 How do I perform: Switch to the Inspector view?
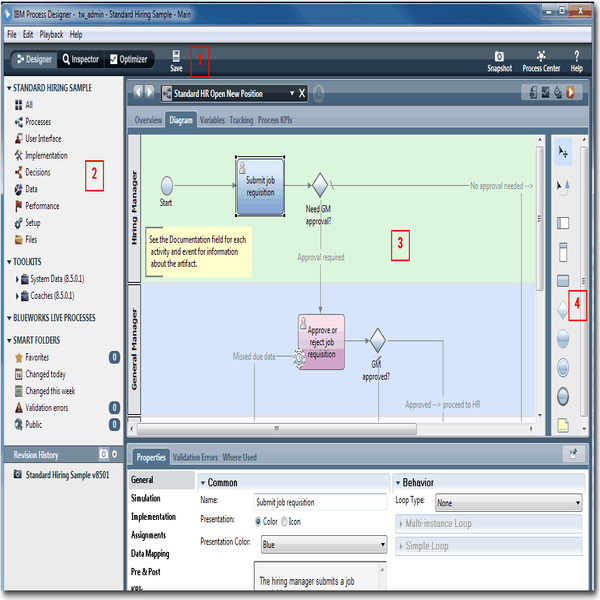pyautogui.click(x=80, y=59)
